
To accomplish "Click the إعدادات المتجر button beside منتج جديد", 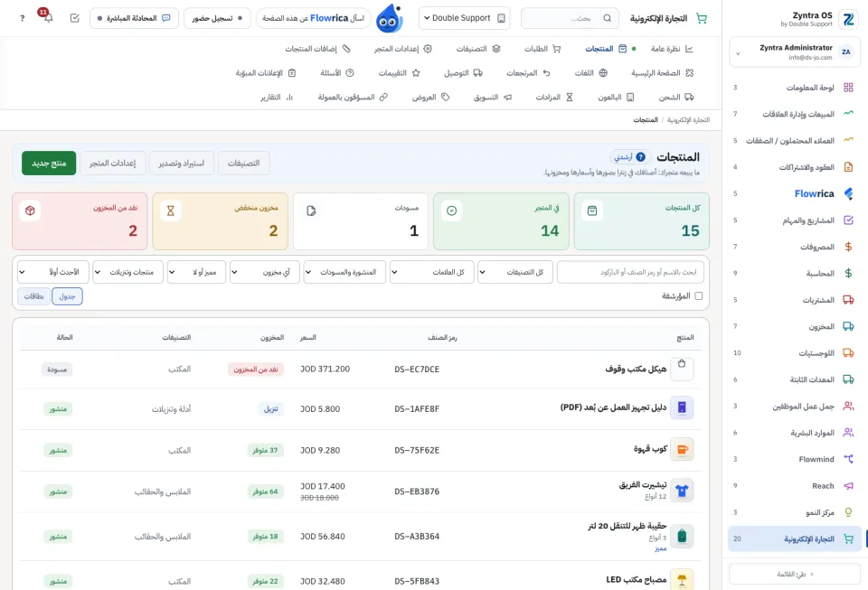I will pos(112,164).
